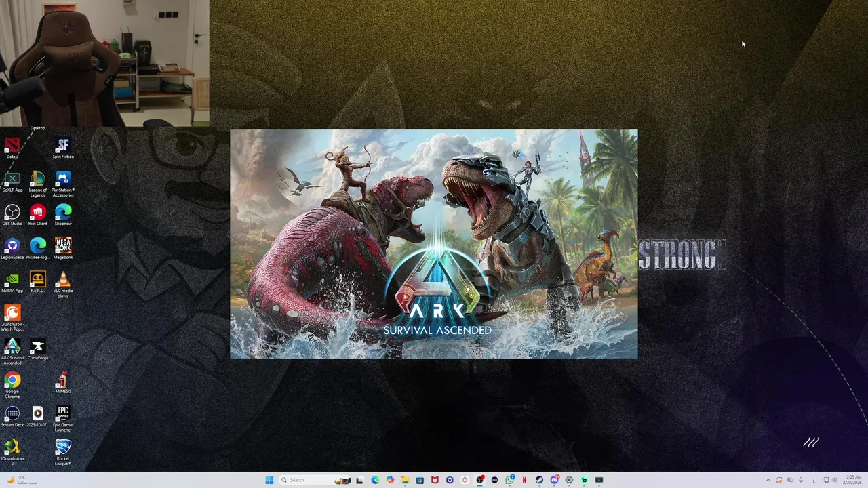Select the GoXLR App icon
868x488 pixels.
(x=12, y=182)
